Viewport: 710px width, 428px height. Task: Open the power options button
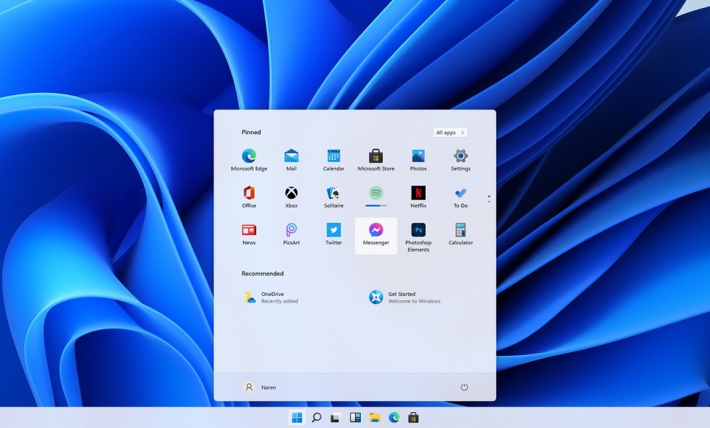[464, 387]
